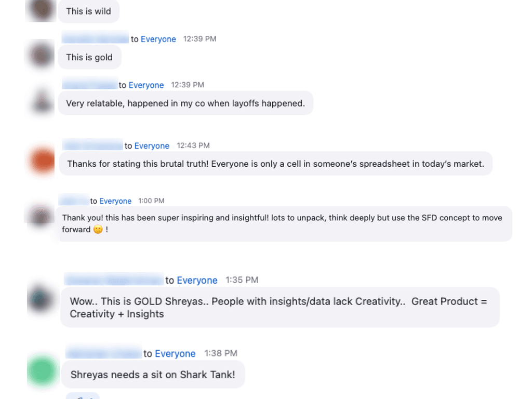
Task: Select avatar beside "Very relatable" message
Action: click(42, 102)
